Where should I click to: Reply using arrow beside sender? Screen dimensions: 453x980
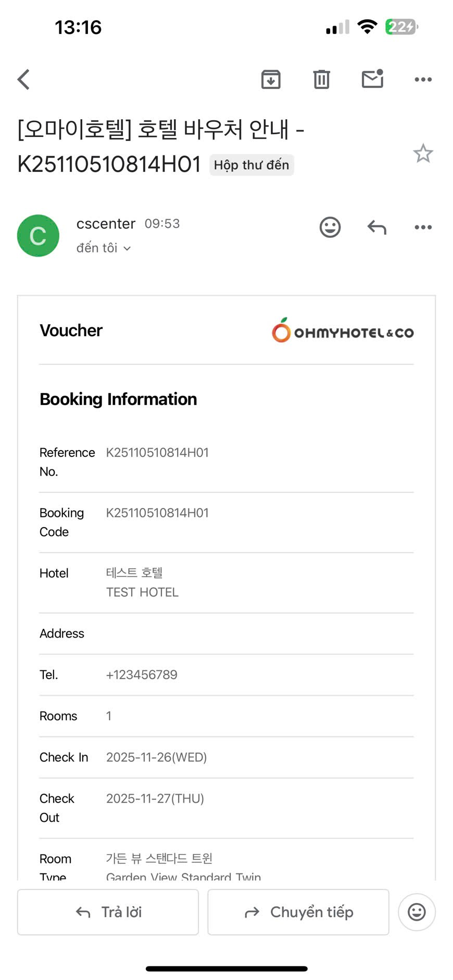coord(376,227)
